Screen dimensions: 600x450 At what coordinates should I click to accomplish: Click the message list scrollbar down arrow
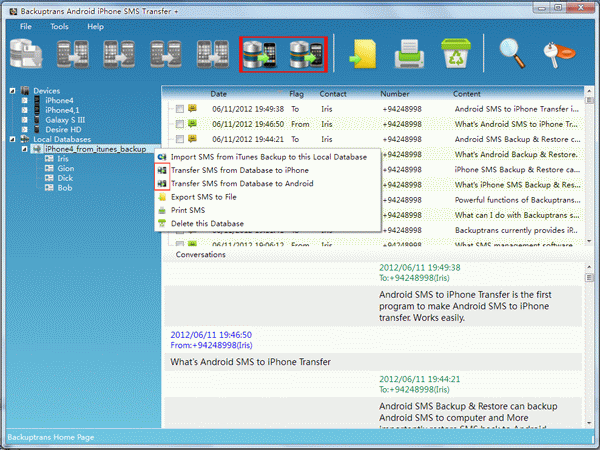coord(589,241)
